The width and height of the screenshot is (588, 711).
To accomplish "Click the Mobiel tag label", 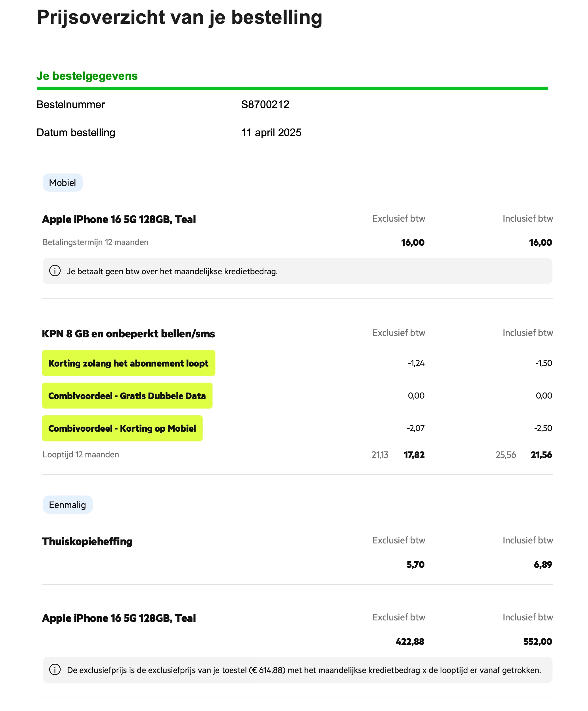I will 62,183.
